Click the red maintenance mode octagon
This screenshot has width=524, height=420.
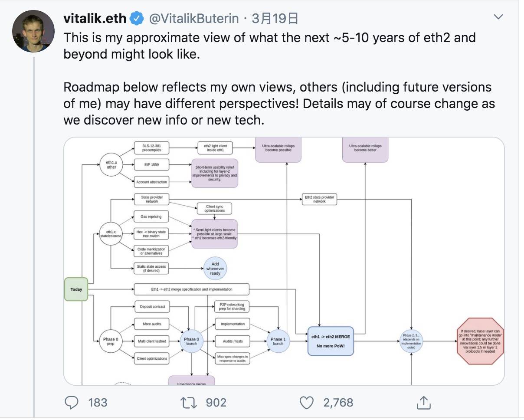(x=481, y=341)
